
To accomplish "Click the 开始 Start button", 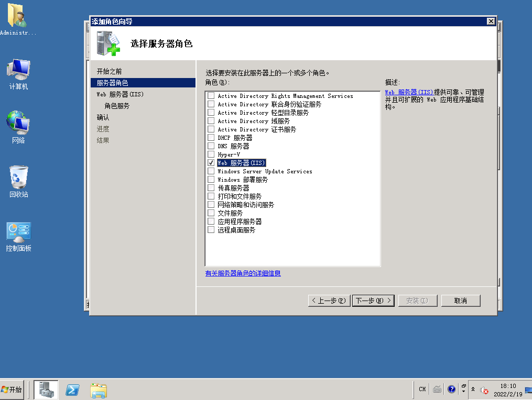I will pos(12,390).
